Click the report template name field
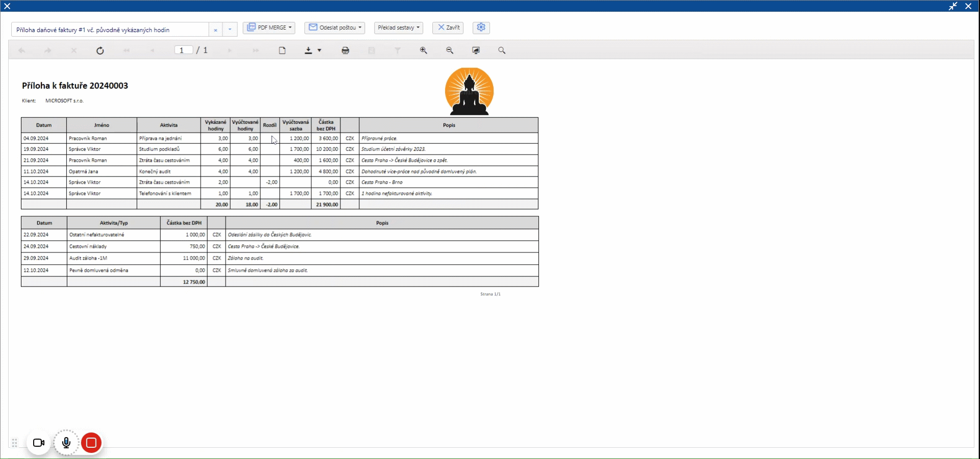980x459 pixels. click(110, 30)
